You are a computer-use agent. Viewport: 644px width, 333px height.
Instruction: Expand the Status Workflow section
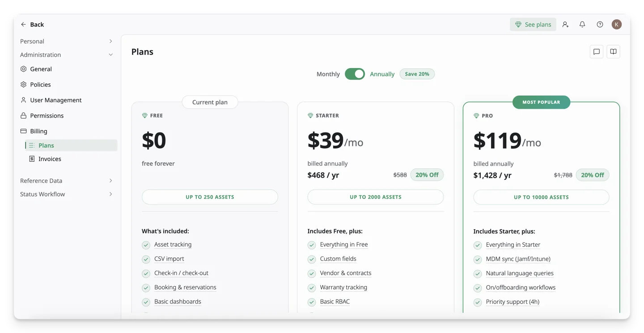pyautogui.click(x=67, y=194)
